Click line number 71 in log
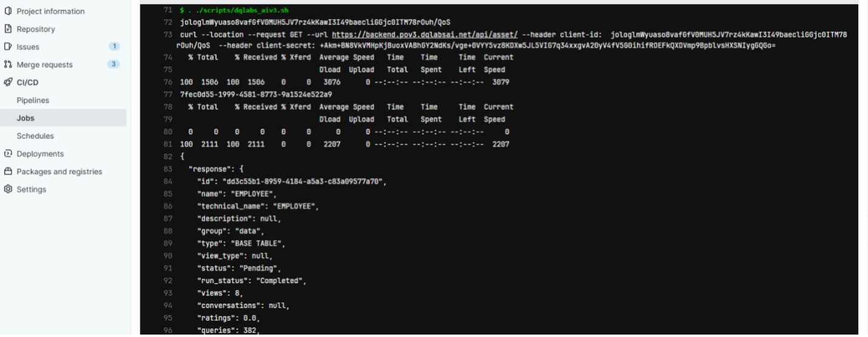 click(x=168, y=11)
